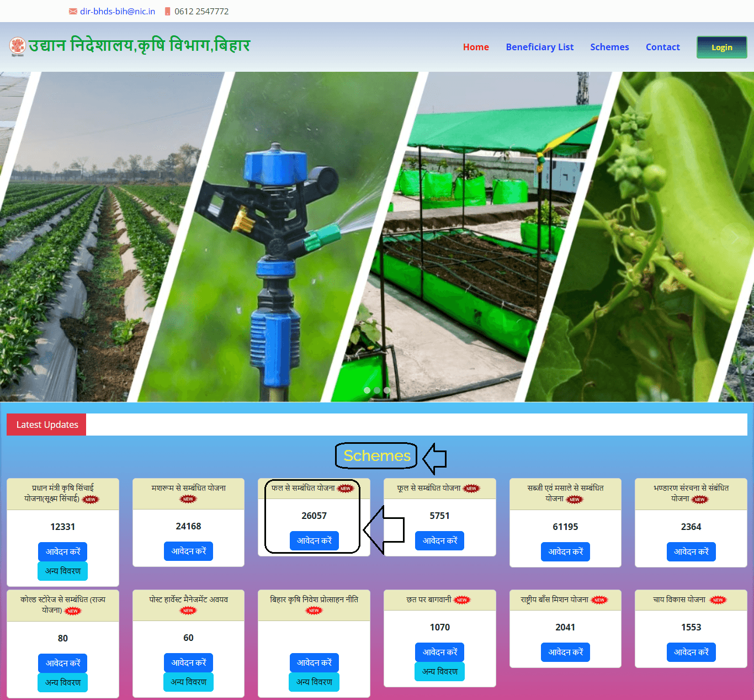754x700 pixels.
Task: Click आवेदन करें under सब्जी एवं मसाले योजना
Action: pos(565,552)
